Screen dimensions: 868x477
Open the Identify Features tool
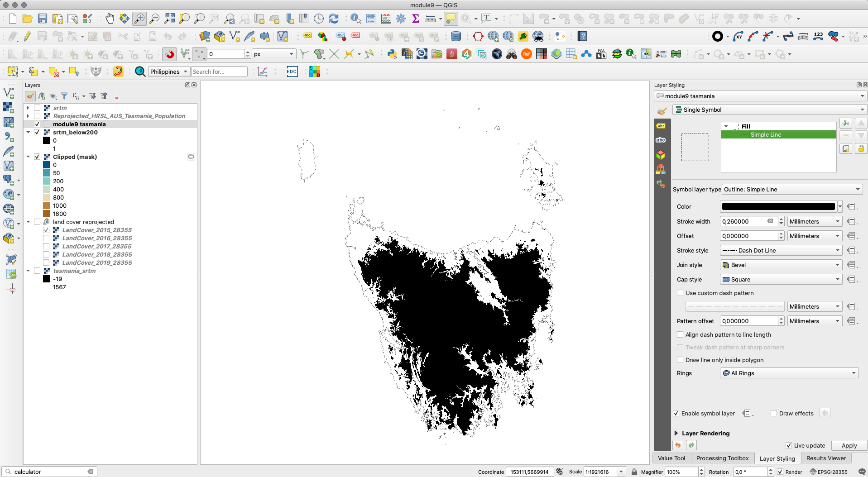(356, 19)
